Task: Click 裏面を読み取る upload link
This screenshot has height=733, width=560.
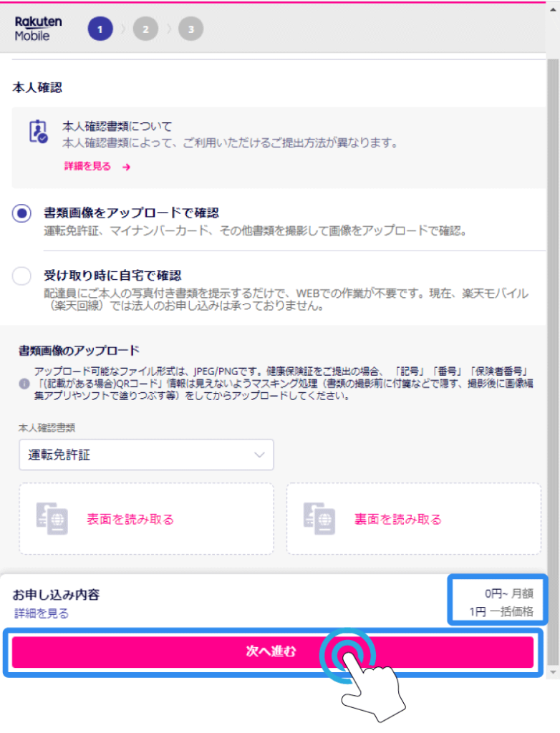Action: (x=397, y=520)
